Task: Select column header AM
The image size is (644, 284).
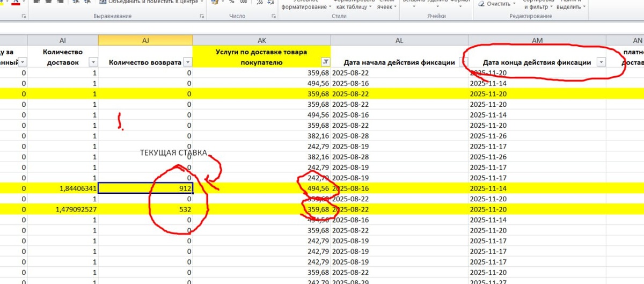Action: [537, 40]
